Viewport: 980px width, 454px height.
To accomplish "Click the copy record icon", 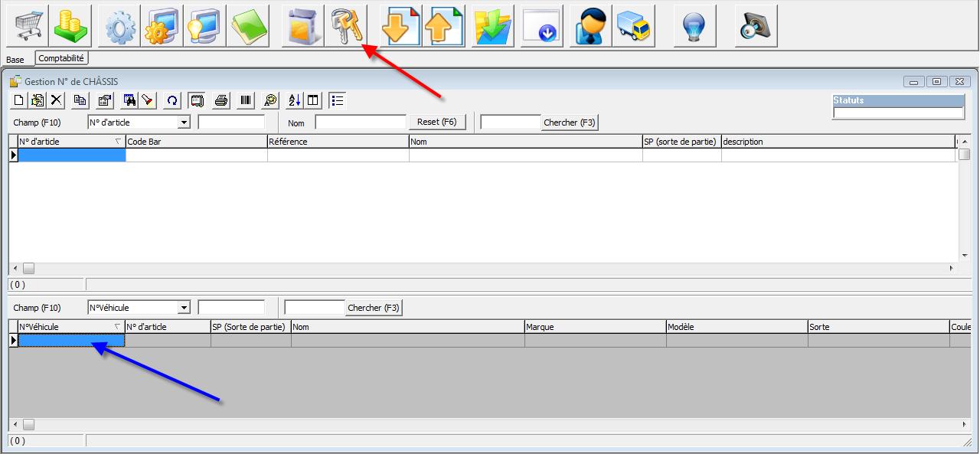I will 80,100.
